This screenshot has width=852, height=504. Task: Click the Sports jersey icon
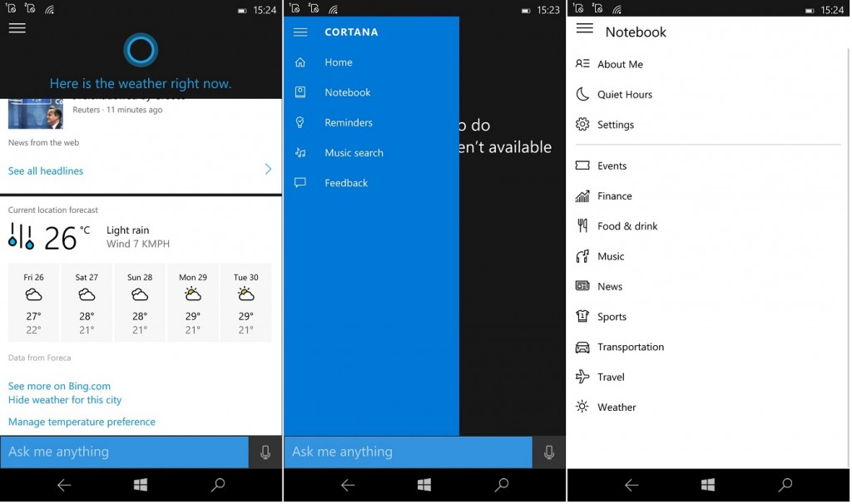click(582, 316)
